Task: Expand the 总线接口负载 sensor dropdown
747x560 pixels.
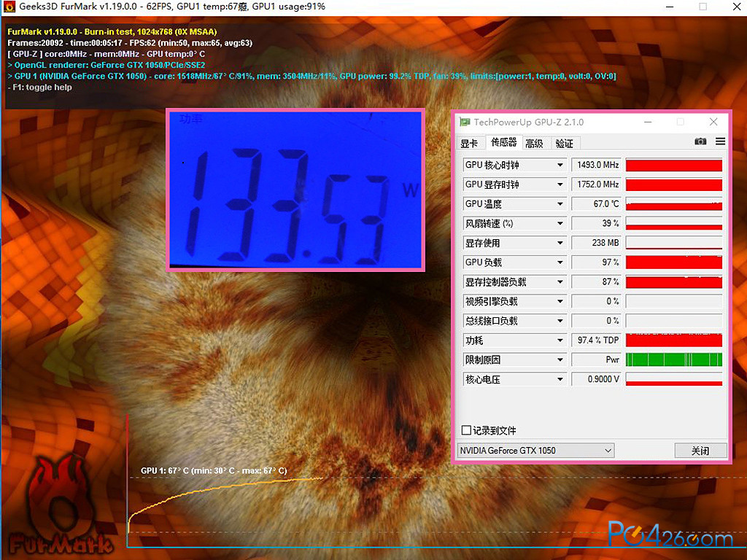Action: coord(560,322)
